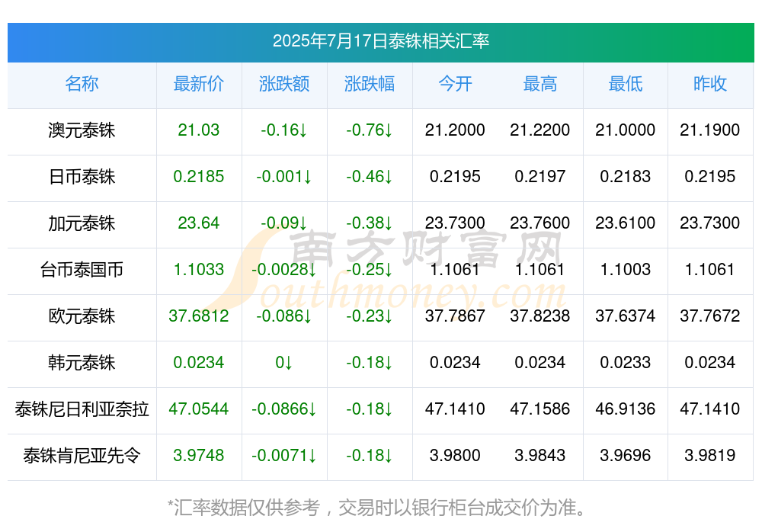Click the 加元泰铢 row label
762x532 pixels.
coord(82,223)
